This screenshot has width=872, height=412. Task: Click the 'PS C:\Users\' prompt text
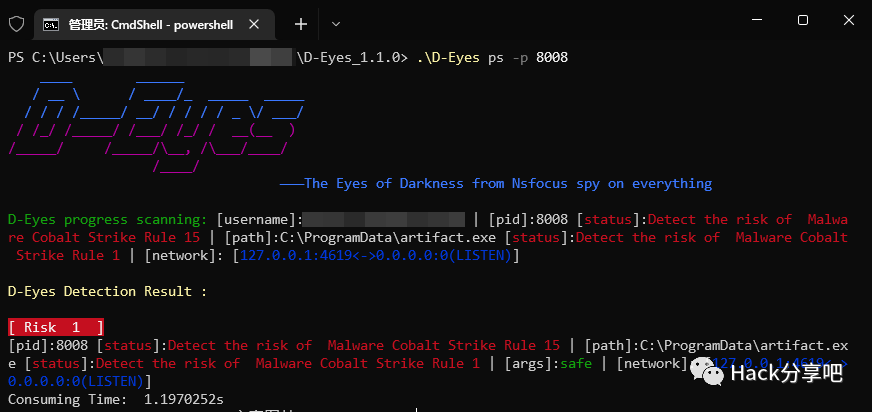(x=56, y=57)
